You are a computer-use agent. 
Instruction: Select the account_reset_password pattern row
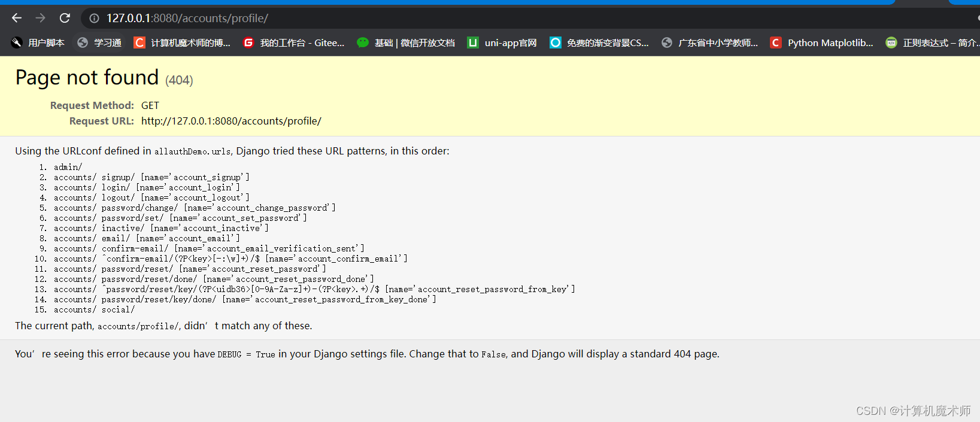[190, 269]
